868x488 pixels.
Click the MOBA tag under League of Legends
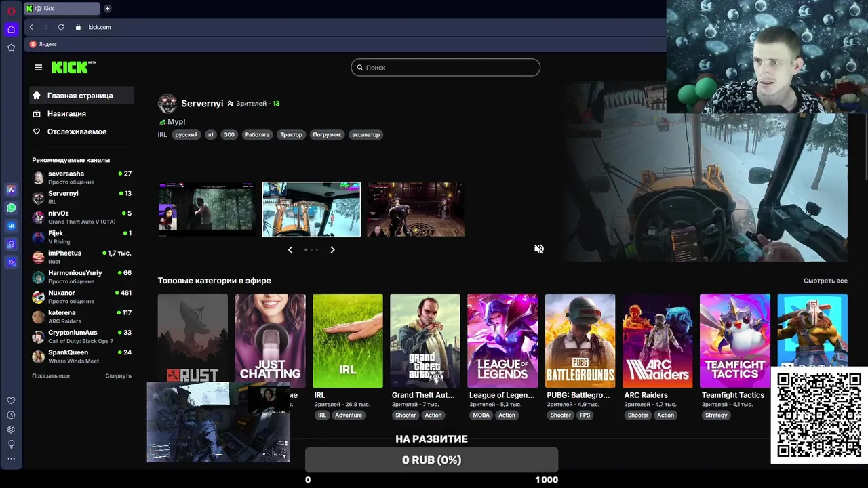[x=481, y=415]
